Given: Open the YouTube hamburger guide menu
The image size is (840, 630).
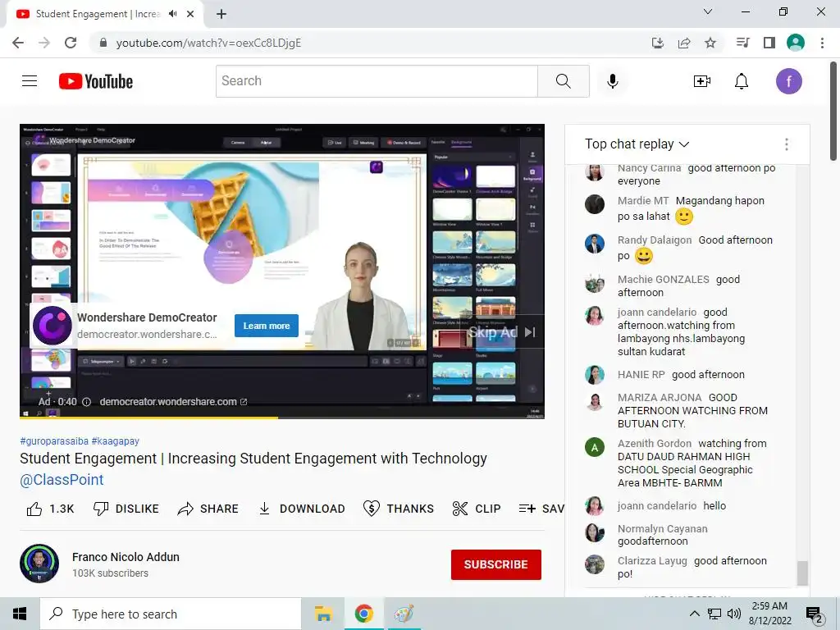Looking at the screenshot, I should click(30, 81).
